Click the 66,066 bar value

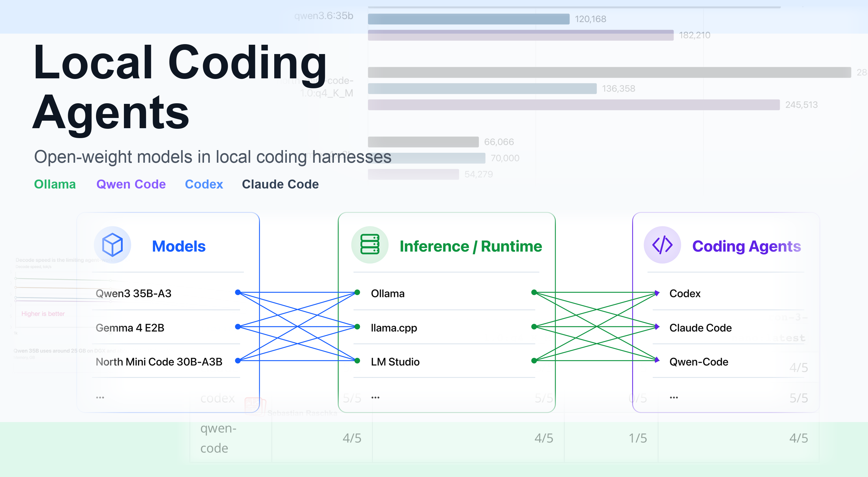tap(499, 142)
